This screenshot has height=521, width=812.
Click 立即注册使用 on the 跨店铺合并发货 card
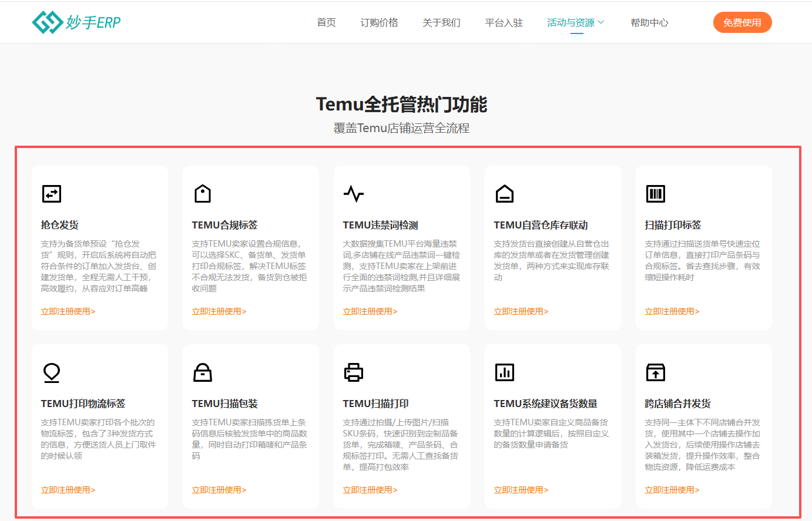coord(672,489)
